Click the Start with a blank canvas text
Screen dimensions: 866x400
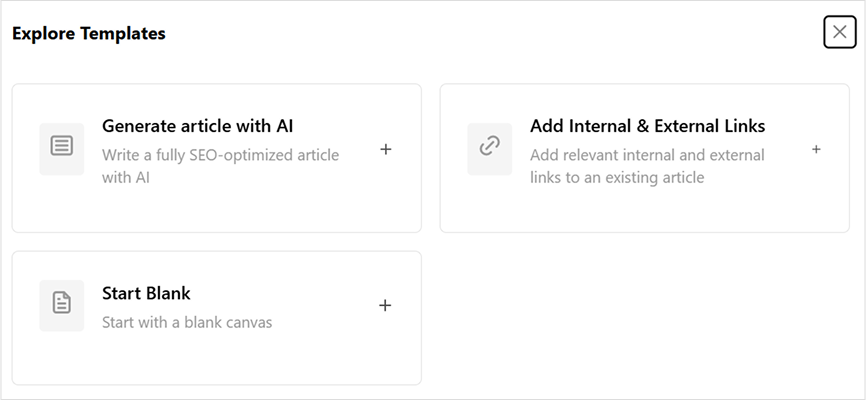pyautogui.click(x=187, y=322)
